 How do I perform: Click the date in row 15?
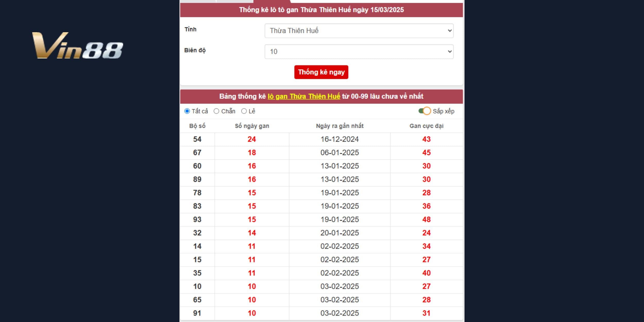(340, 260)
